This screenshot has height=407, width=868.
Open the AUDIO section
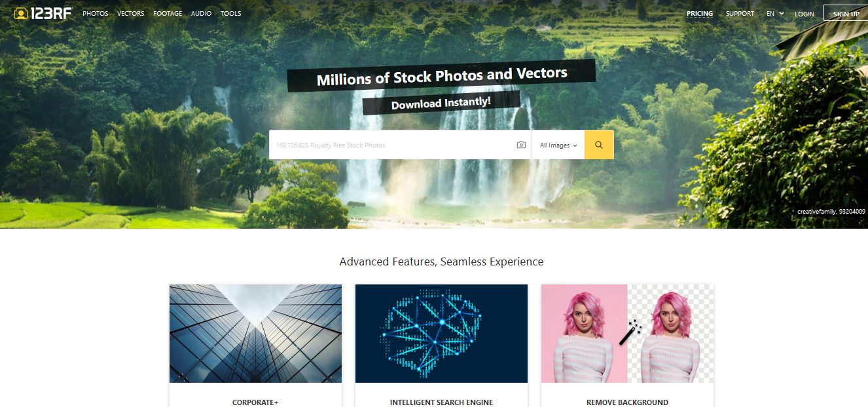click(x=202, y=13)
